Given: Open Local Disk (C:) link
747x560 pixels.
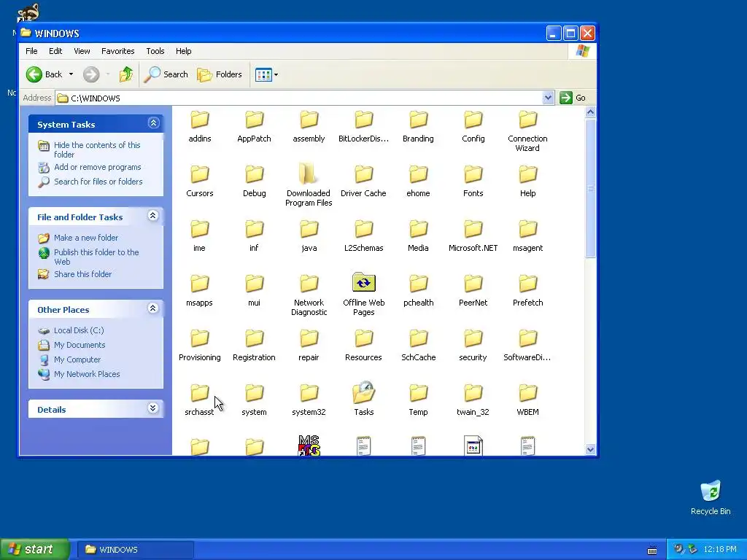Looking at the screenshot, I should (x=79, y=330).
